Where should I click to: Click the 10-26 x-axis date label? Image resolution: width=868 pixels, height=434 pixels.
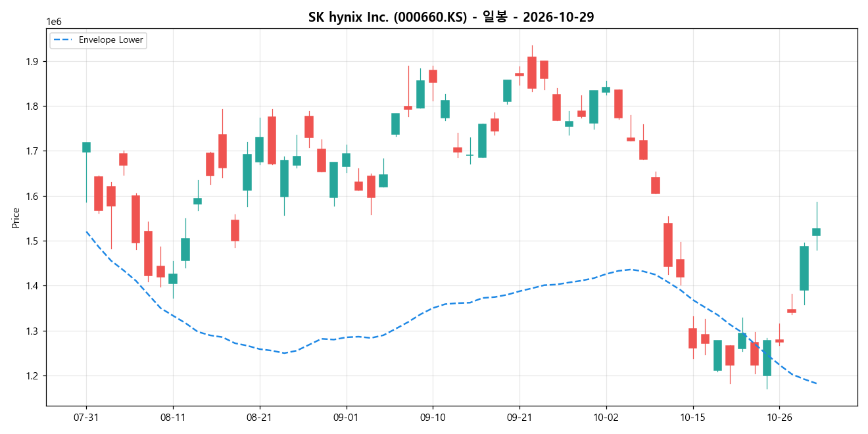pos(779,416)
